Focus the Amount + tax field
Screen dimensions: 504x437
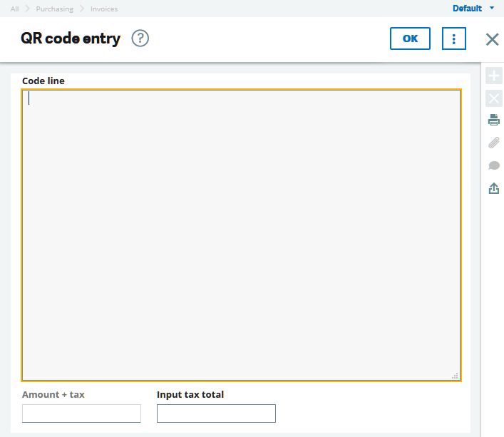81,413
